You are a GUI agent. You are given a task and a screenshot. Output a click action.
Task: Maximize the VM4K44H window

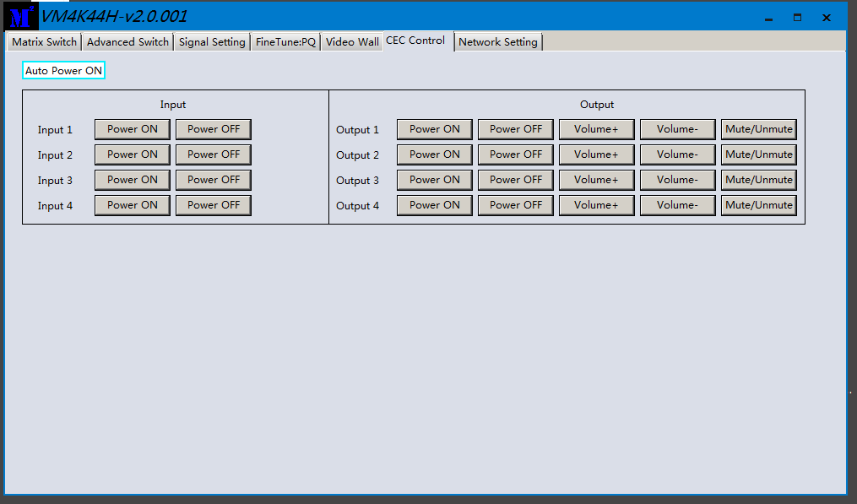click(x=797, y=18)
